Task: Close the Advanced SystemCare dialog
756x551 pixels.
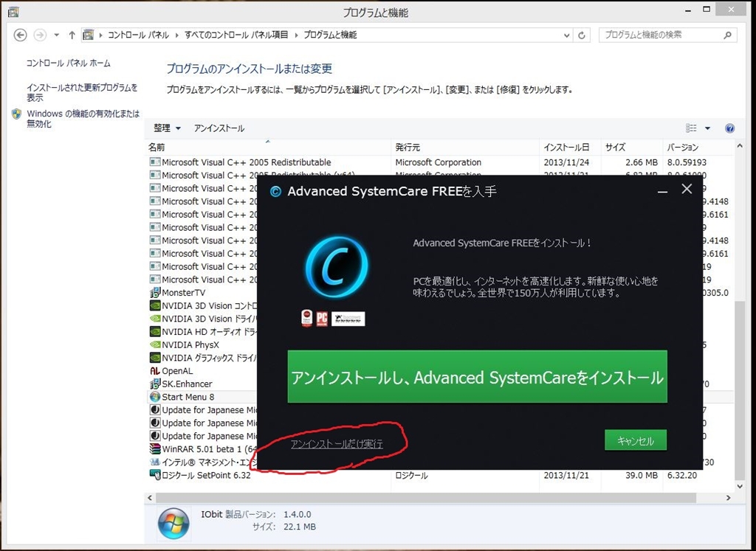Action: [x=687, y=189]
